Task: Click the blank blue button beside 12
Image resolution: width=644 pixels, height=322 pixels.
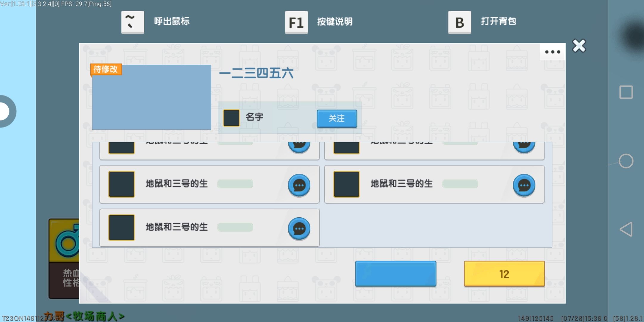Action: (396, 274)
